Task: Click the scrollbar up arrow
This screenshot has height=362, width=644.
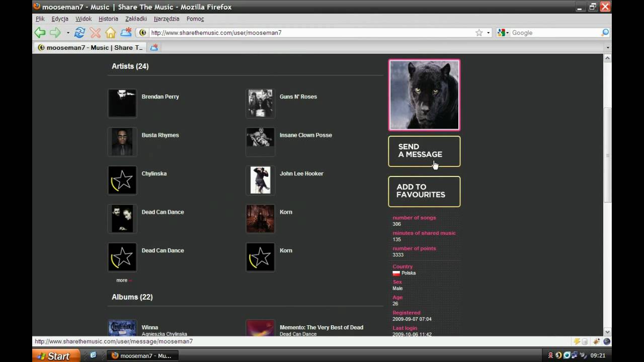Action: [607, 58]
